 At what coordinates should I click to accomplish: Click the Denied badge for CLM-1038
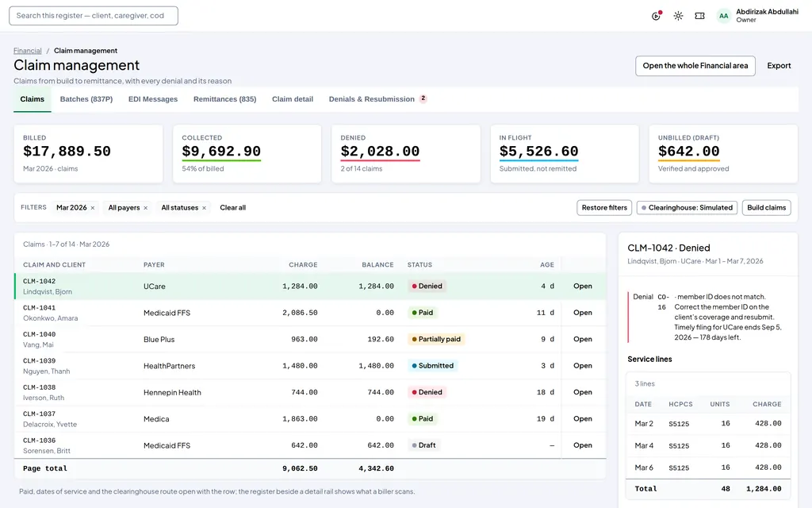427,392
